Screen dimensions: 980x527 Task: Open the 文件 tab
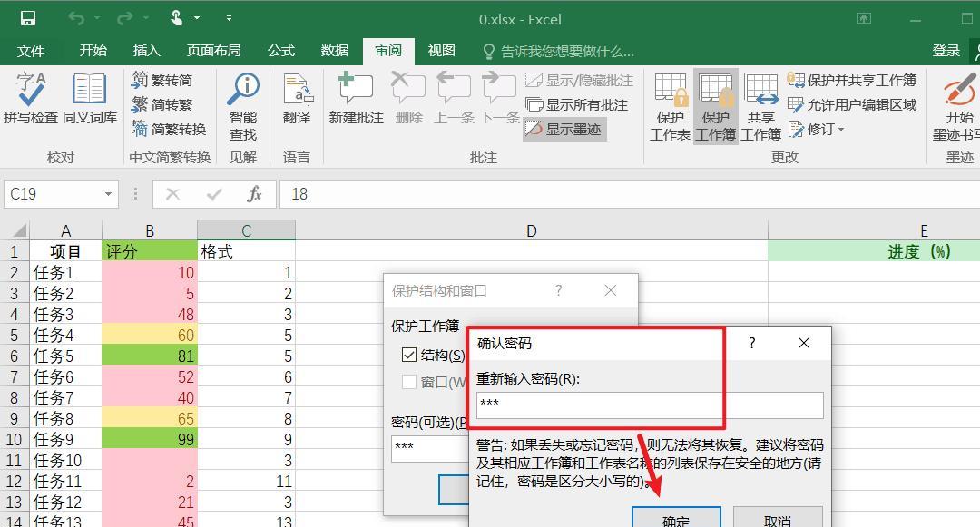pos(31,51)
